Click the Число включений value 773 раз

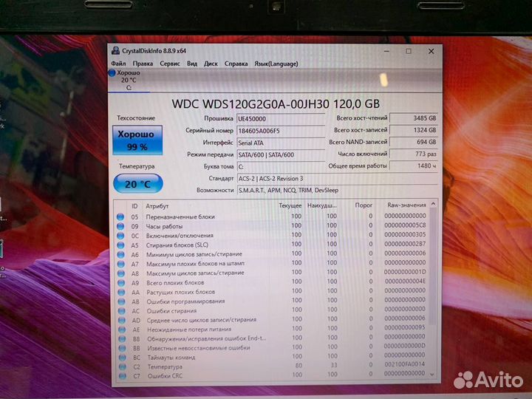[414, 154]
